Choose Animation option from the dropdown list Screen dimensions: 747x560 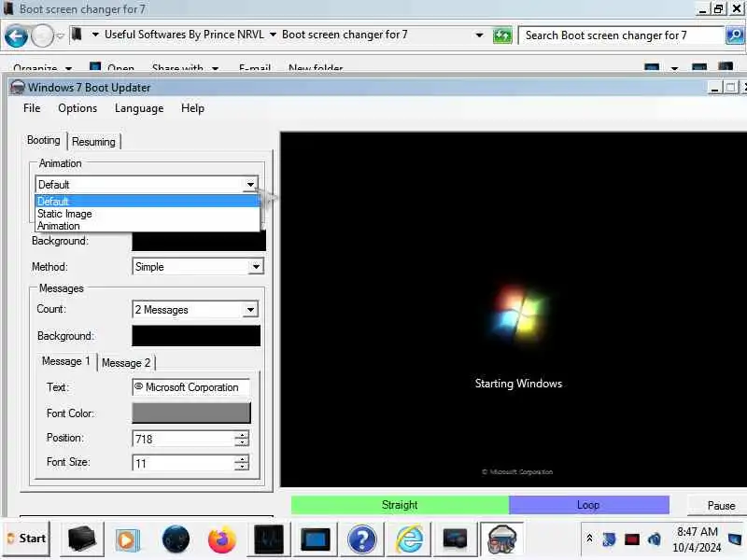[x=148, y=226]
